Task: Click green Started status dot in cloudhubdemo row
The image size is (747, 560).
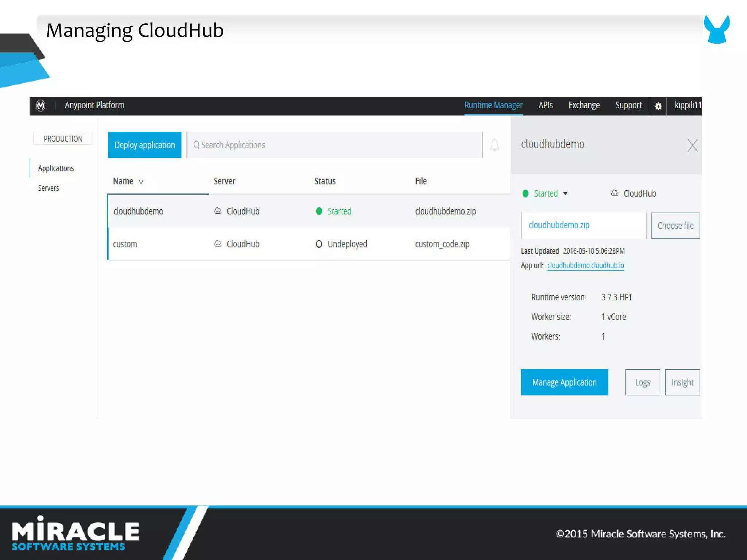Action: coord(319,211)
